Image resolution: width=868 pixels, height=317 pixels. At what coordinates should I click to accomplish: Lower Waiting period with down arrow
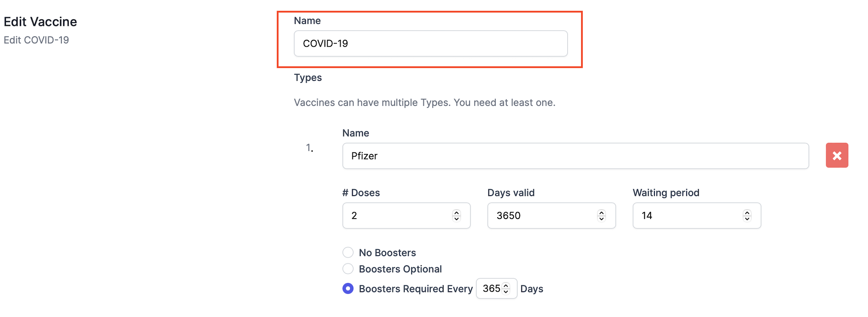click(747, 219)
